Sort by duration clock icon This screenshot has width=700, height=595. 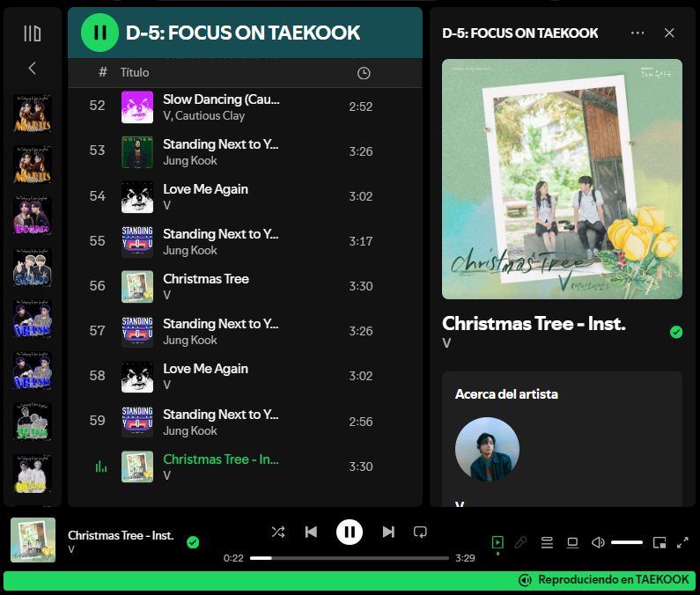click(x=364, y=73)
